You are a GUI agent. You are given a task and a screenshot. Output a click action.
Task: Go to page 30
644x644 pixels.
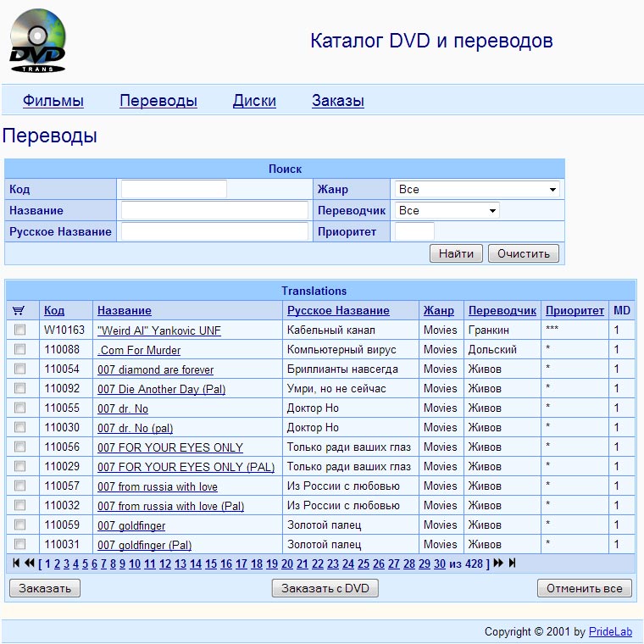(x=440, y=563)
